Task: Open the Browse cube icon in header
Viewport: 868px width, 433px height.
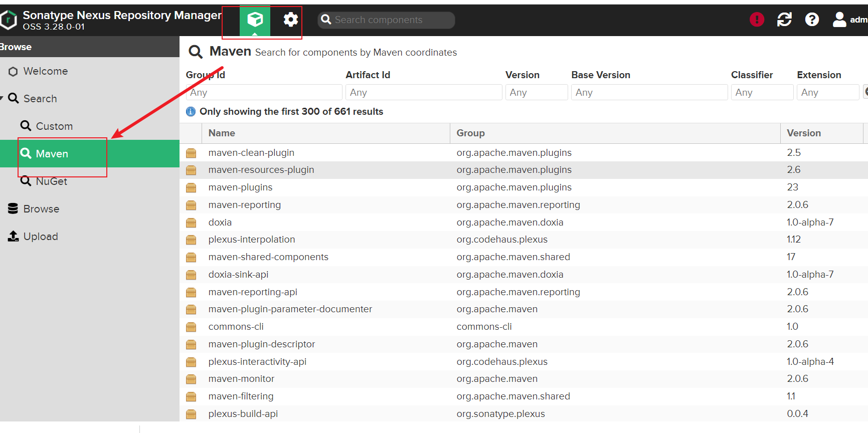Action: click(255, 20)
